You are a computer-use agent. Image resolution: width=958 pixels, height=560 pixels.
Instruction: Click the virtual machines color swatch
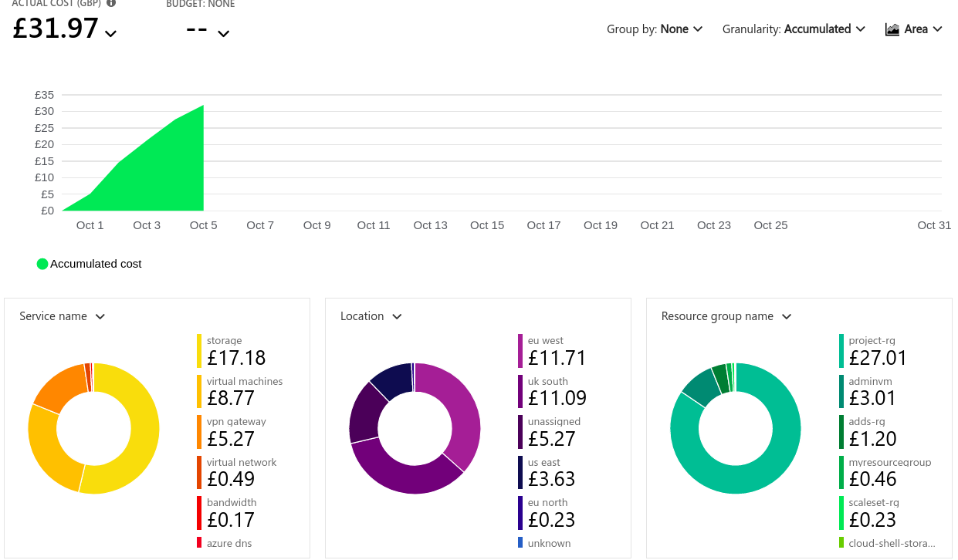coord(199,391)
